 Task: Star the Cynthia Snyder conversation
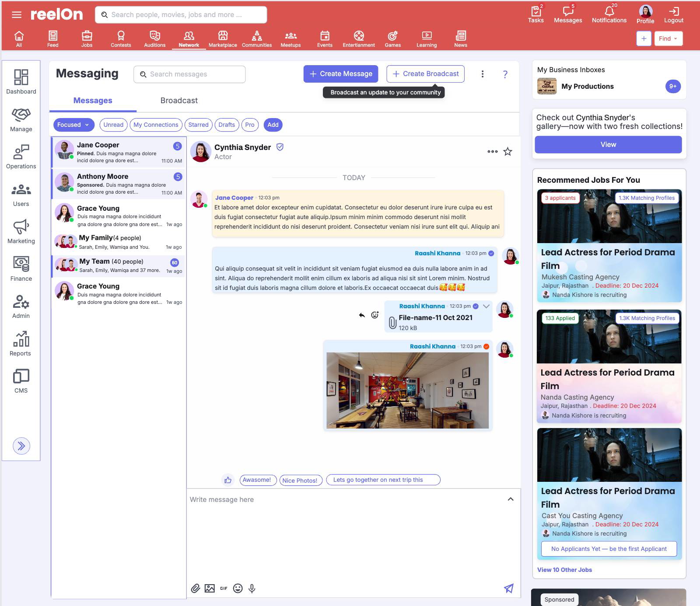coord(507,152)
